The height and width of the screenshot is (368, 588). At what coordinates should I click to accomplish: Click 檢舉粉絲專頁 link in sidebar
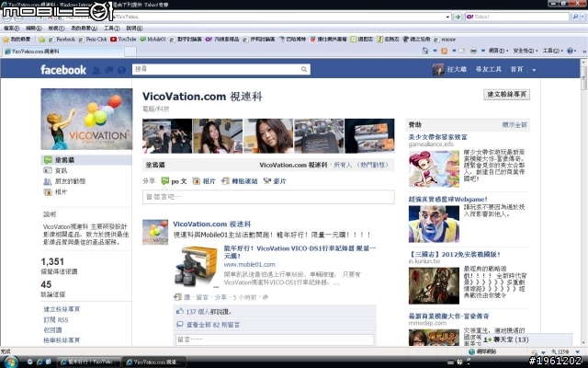62,340
